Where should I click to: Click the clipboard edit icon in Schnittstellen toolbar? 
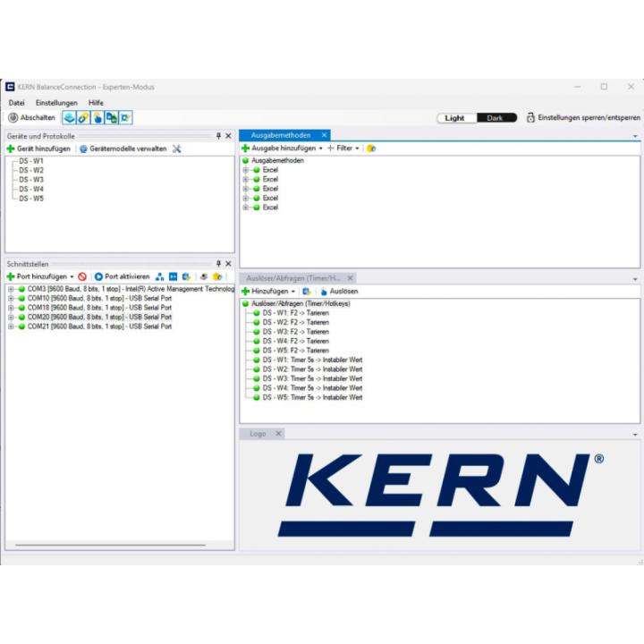point(186,276)
